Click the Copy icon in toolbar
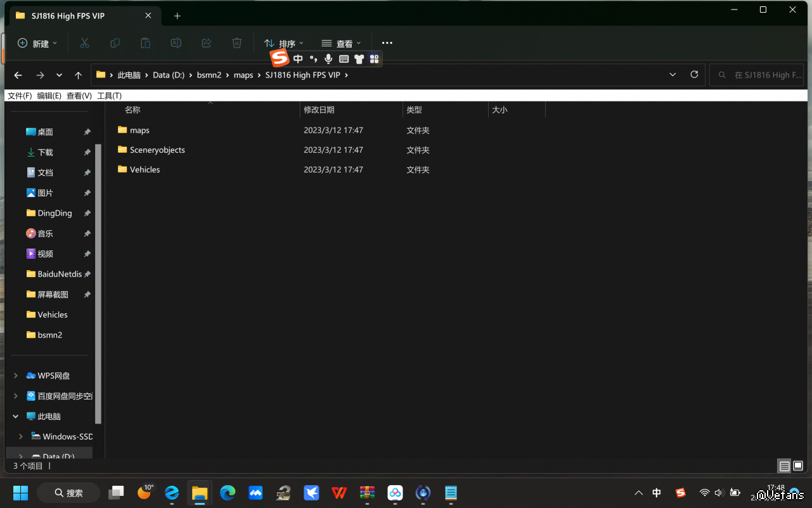Screen dimensions: 812x508 click(x=115, y=43)
